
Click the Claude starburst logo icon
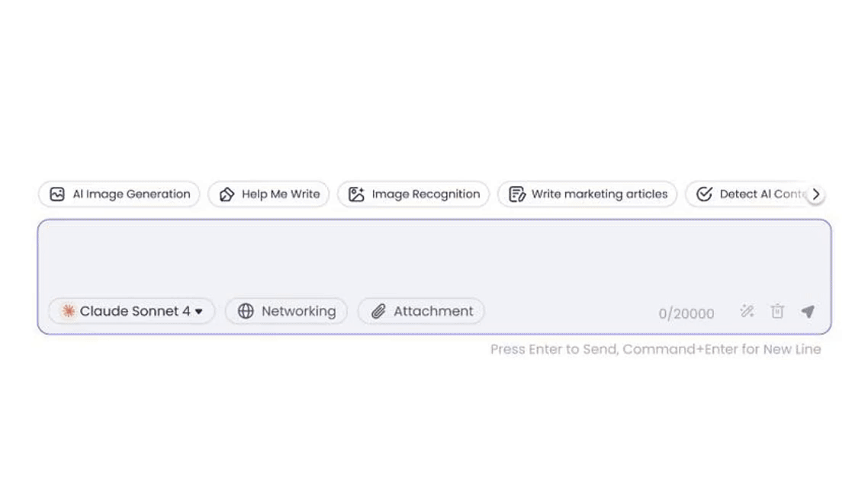click(68, 311)
